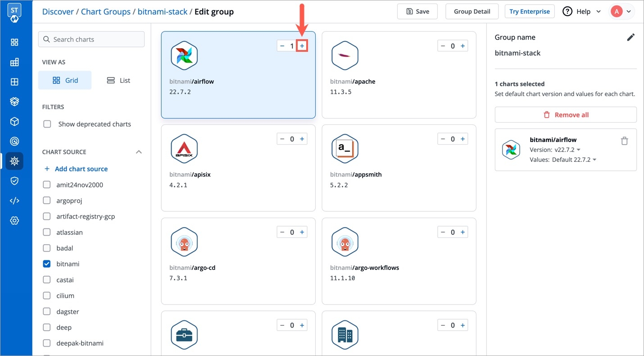Click the building chart logo in bottom row

pos(345,334)
